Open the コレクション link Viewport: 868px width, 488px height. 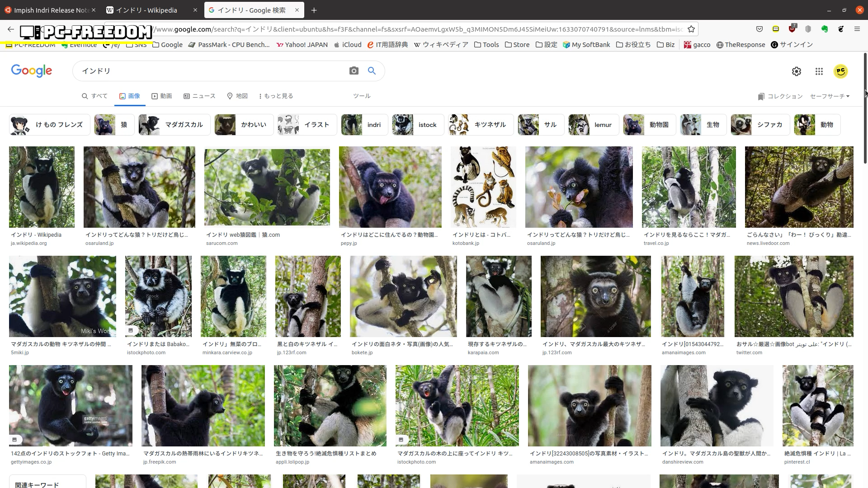780,97
